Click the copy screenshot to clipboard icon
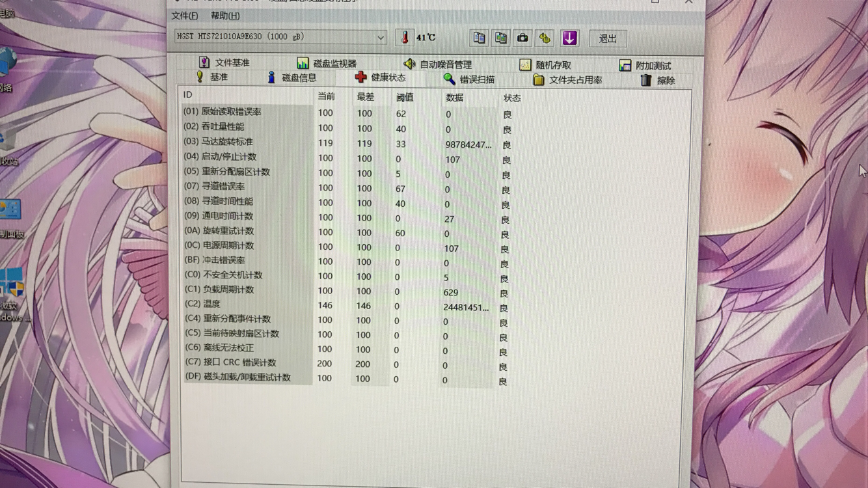Screen dimensions: 868x488 click(x=501, y=38)
